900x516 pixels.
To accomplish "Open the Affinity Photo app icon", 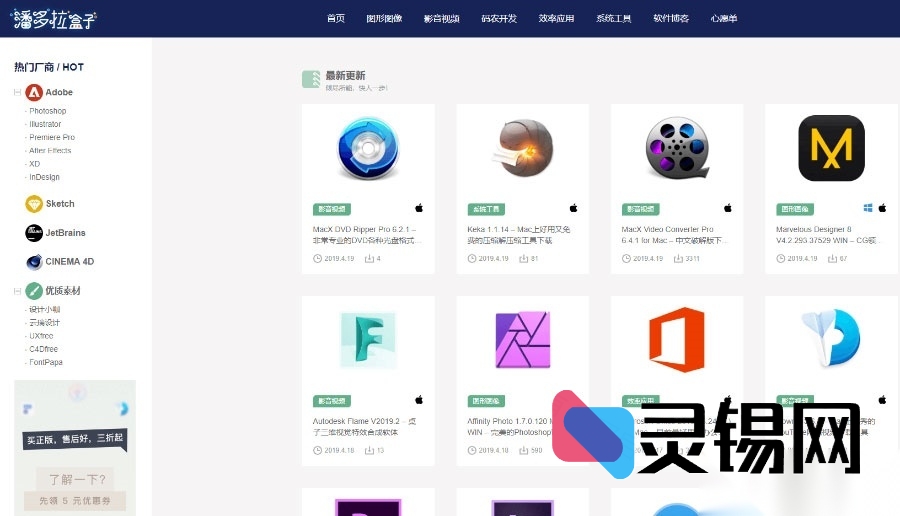I will [x=523, y=339].
